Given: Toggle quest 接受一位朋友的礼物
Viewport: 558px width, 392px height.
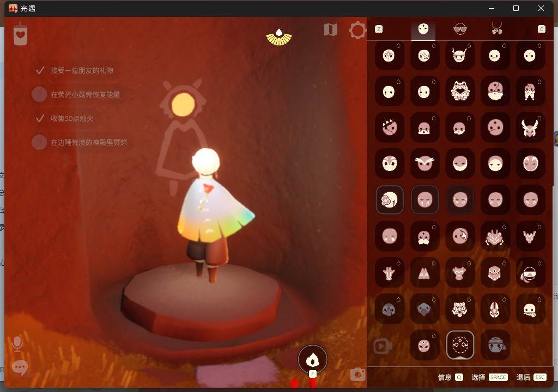Looking at the screenshot, I should click(x=74, y=70).
